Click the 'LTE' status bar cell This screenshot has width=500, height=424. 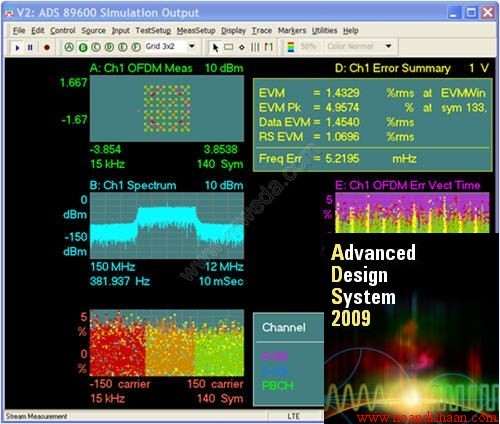294,416
